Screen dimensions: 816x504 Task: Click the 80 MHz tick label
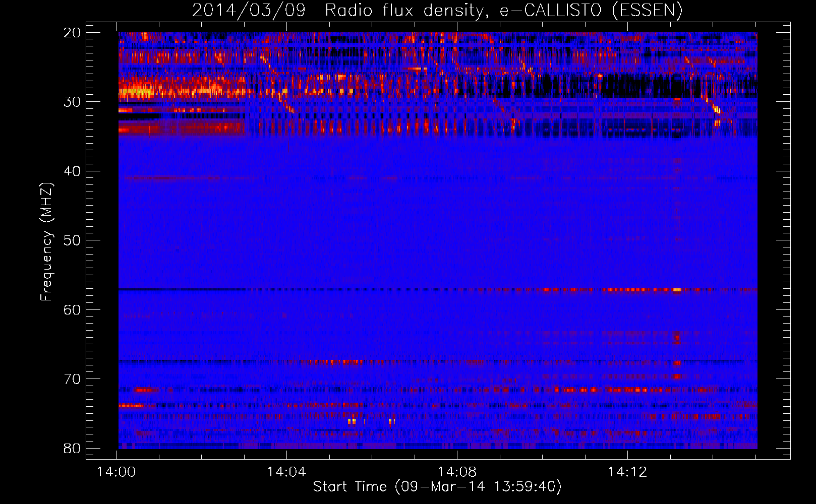point(72,449)
